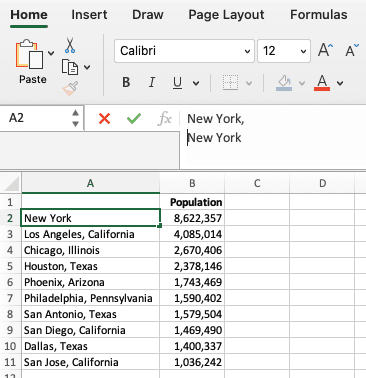Viewport: 366px width, 378px height.
Task: Confirm the entry with green checkmark
Action: pos(134,118)
